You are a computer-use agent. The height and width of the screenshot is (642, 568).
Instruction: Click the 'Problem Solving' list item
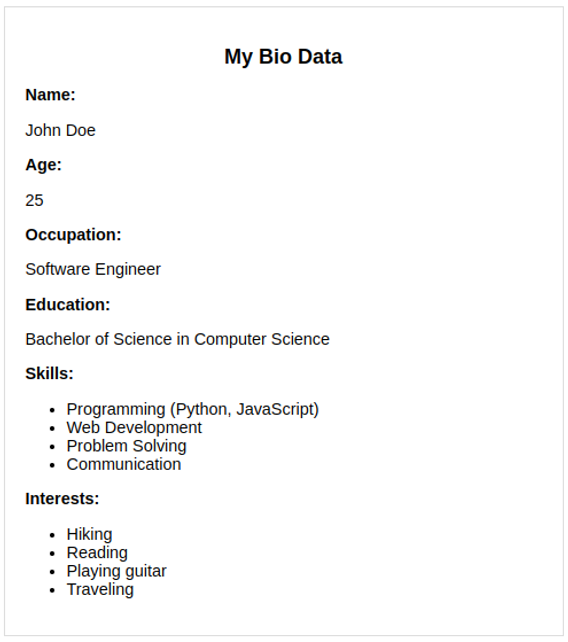pyautogui.click(x=127, y=446)
